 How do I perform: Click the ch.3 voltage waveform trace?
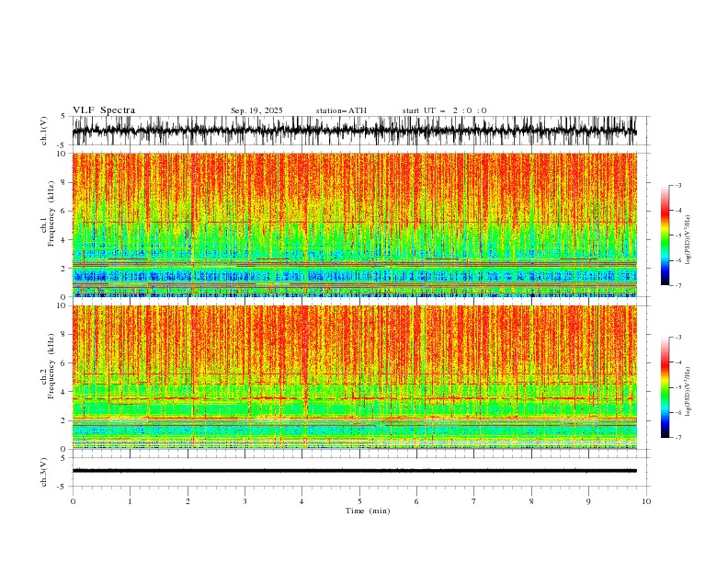[354, 471]
